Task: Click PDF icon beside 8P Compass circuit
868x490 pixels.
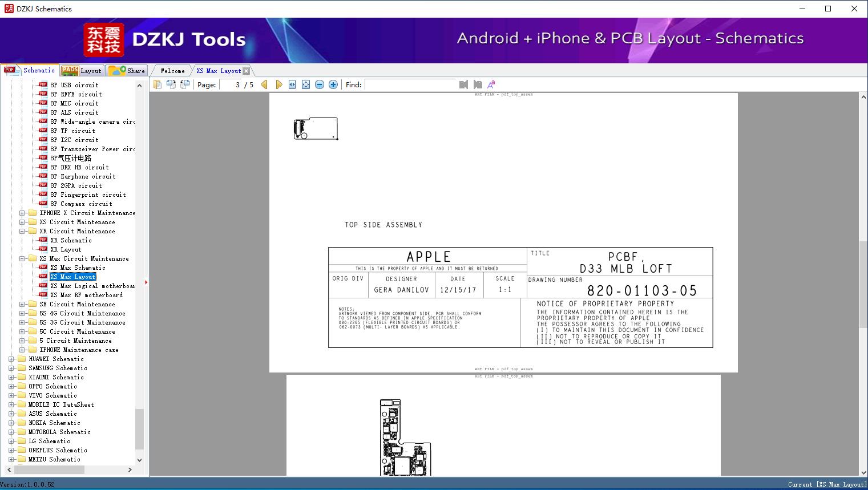Action: pos(43,203)
